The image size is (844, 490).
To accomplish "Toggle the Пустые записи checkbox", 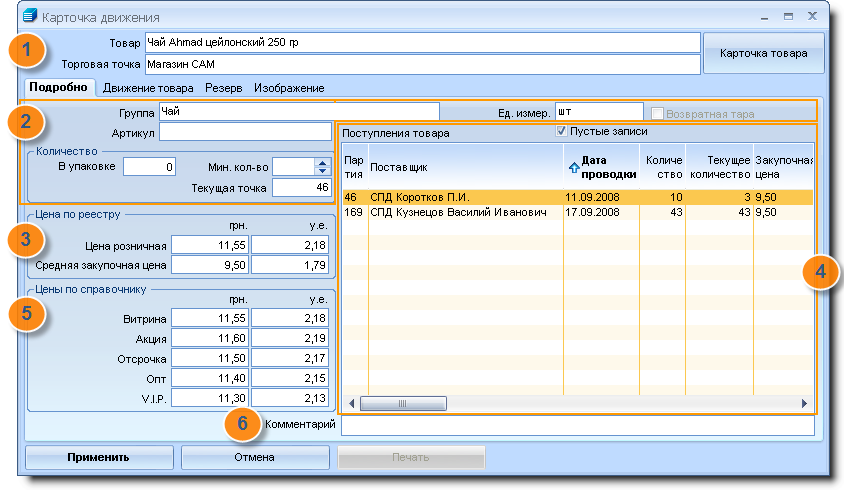I will coord(561,131).
